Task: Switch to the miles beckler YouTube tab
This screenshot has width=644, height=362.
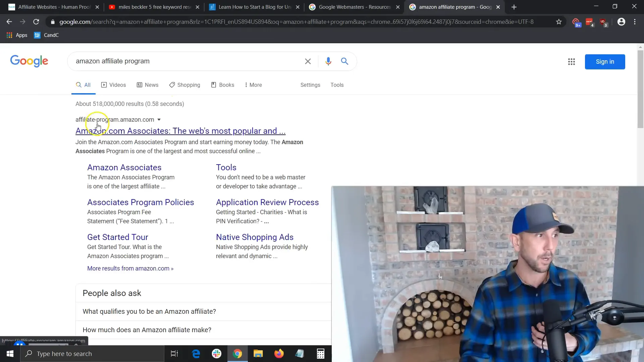Action: pyautogui.click(x=154, y=7)
